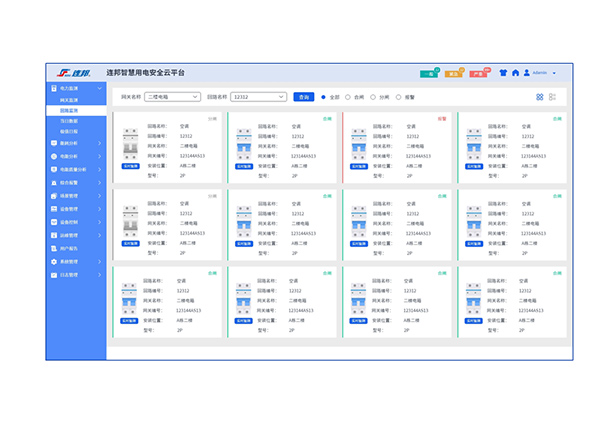Click the 用户报告 icon in sidebar
This screenshot has width=610, height=425.
tap(52, 247)
